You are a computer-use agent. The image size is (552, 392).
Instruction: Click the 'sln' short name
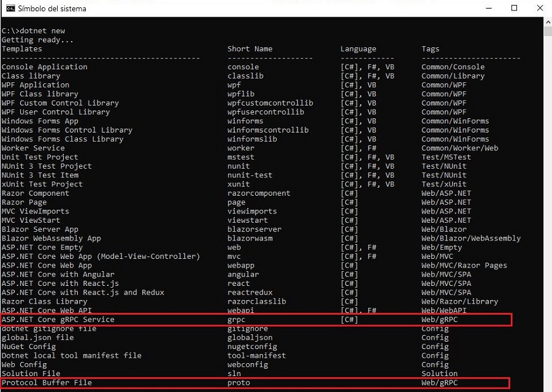pos(234,374)
